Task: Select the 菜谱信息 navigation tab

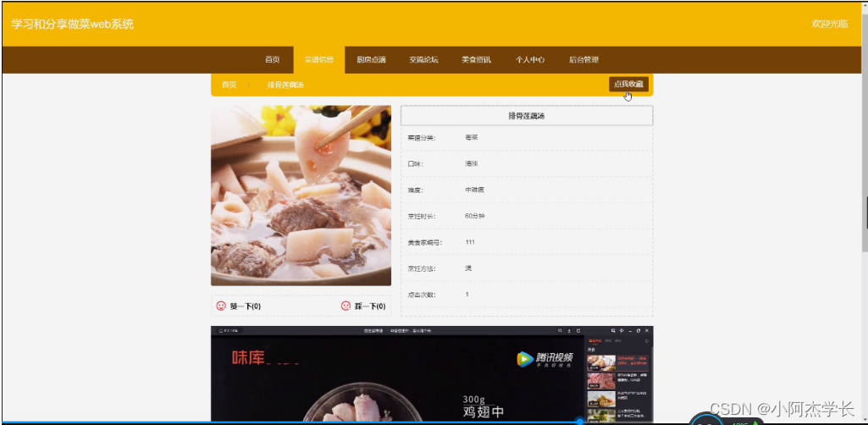Action: pyautogui.click(x=319, y=60)
